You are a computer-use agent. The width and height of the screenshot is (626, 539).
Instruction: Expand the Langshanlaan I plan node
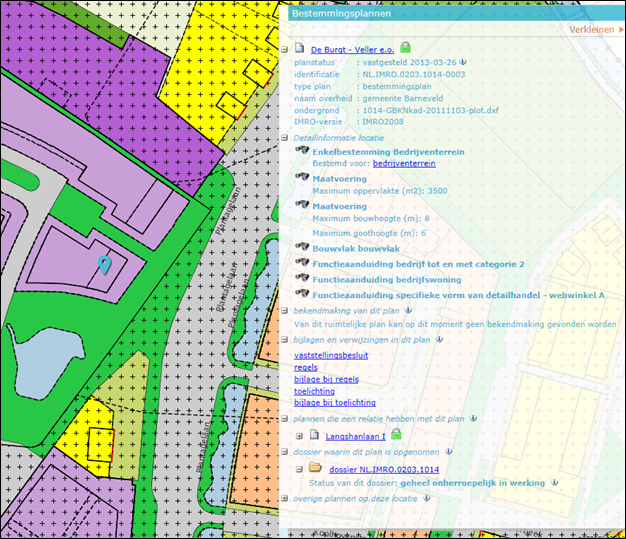tap(299, 436)
